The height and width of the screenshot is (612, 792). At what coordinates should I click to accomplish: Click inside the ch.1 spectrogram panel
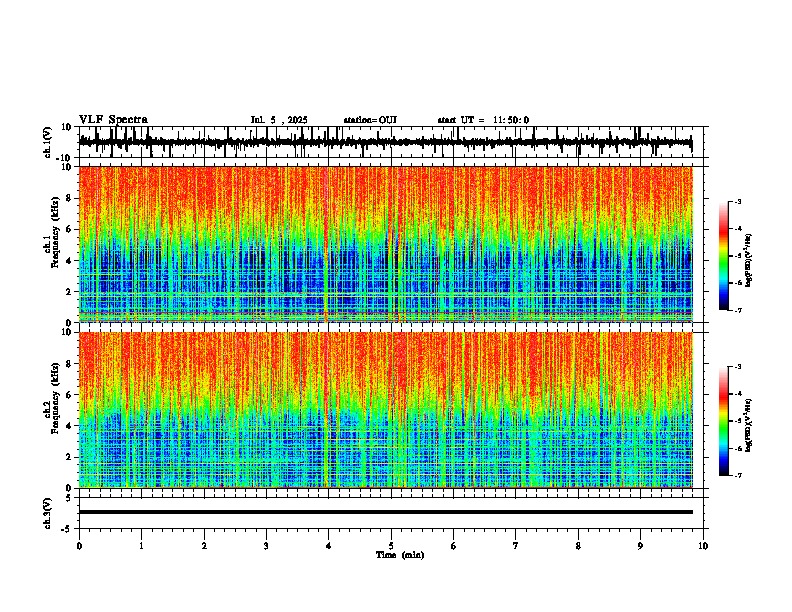click(x=385, y=244)
